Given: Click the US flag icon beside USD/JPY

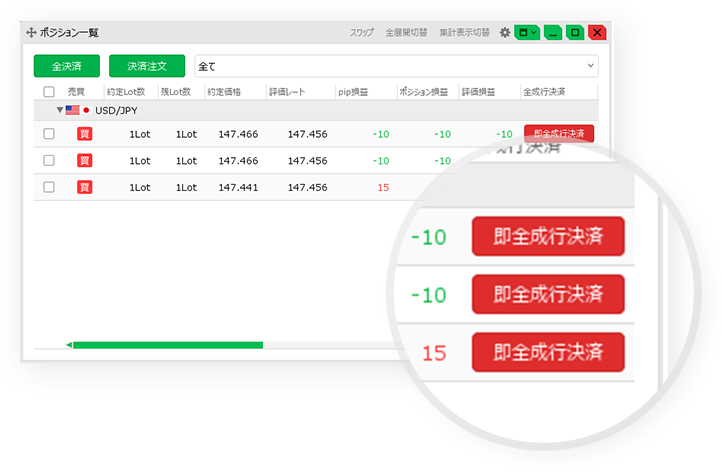Looking at the screenshot, I should pos(72,110).
